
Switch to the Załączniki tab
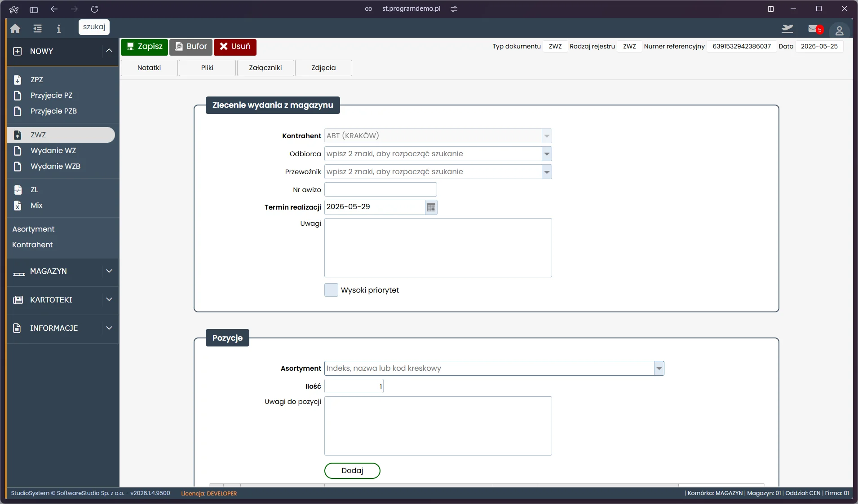click(265, 68)
